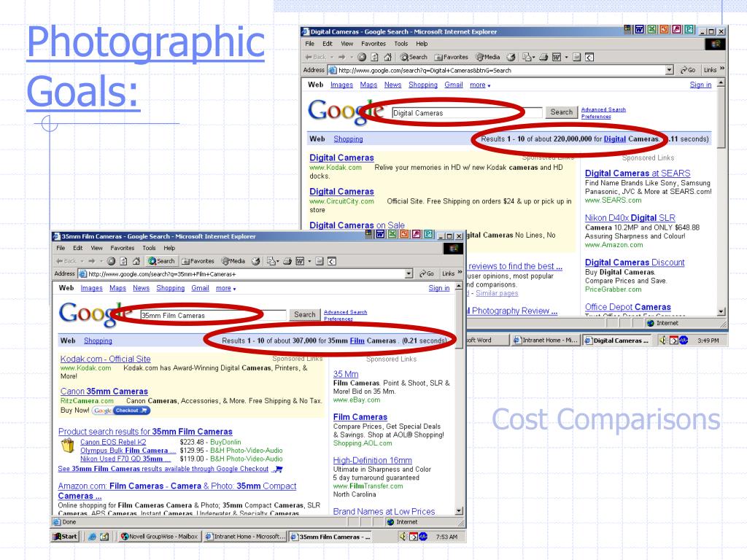Screen dimensions: 747x560
Task: Open Back history dropdown in Digital Cameras window
Action: coord(332,57)
